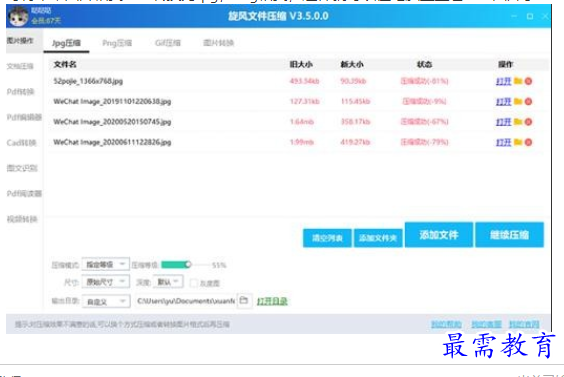This screenshot has width=564, height=377.
Task: Open the 尺寸 dropdown showing 原始尺寸
Action: pyautogui.click(x=105, y=282)
